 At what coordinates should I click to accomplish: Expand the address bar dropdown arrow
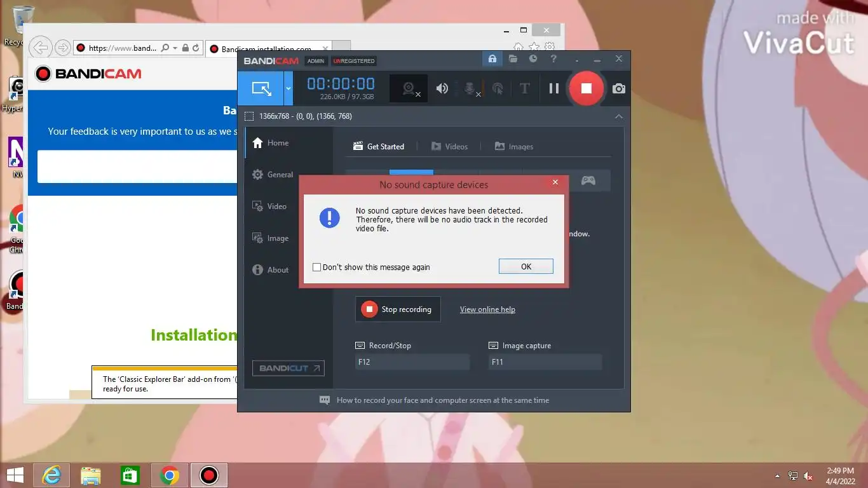click(175, 48)
